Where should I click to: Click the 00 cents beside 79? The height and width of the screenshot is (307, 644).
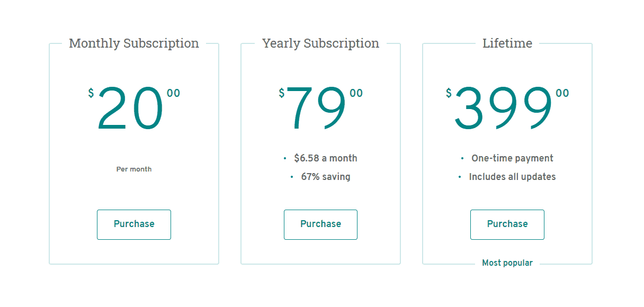coord(356,94)
